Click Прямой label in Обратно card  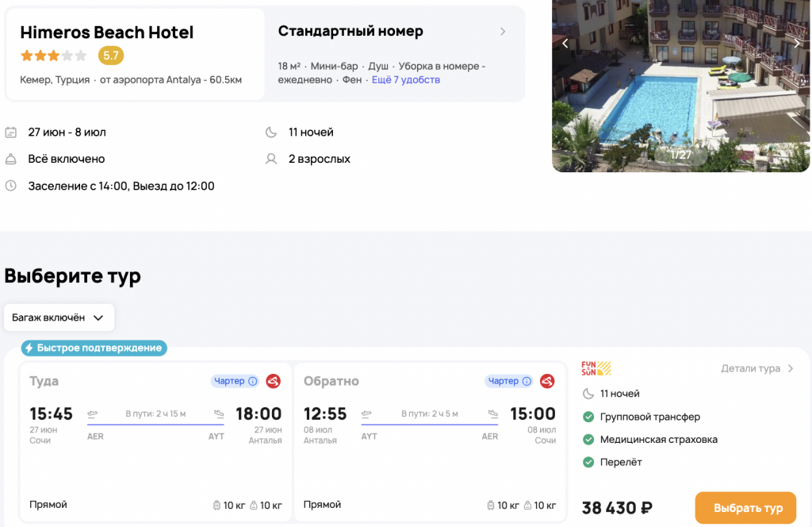pos(322,505)
